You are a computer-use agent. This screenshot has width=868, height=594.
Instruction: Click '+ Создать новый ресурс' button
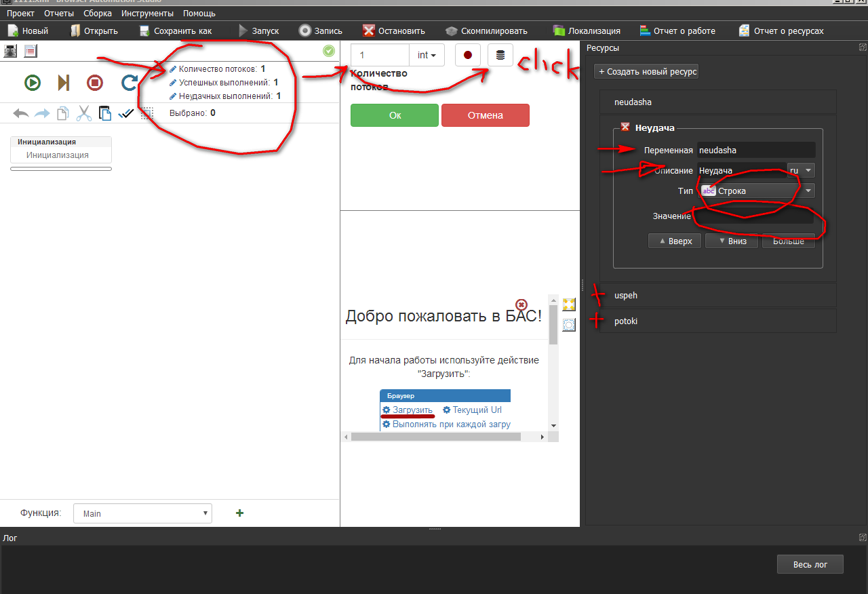click(x=646, y=71)
